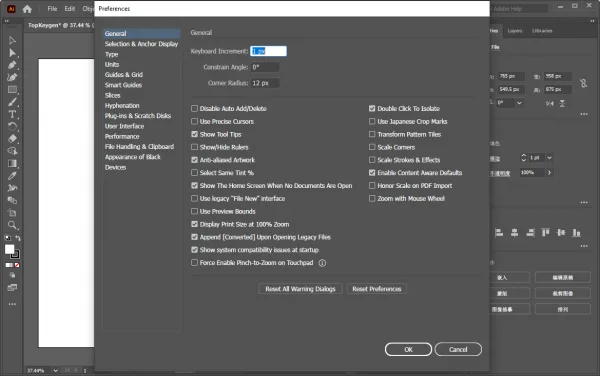The width and height of the screenshot is (600, 376).
Task: Select the Direct Selection tool
Action: click(x=12, y=53)
